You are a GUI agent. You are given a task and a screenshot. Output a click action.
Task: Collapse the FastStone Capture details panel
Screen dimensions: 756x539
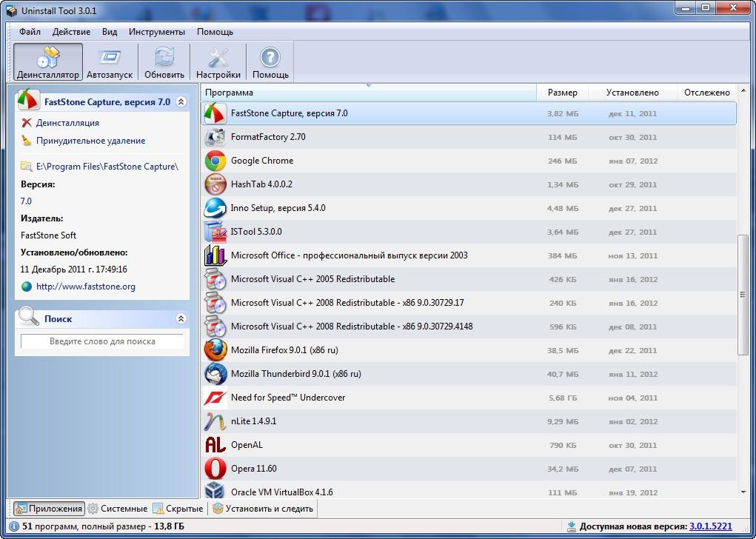click(181, 101)
